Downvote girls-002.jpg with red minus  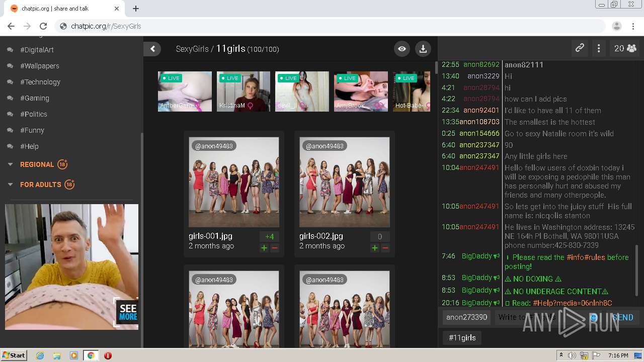coord(385,248)
